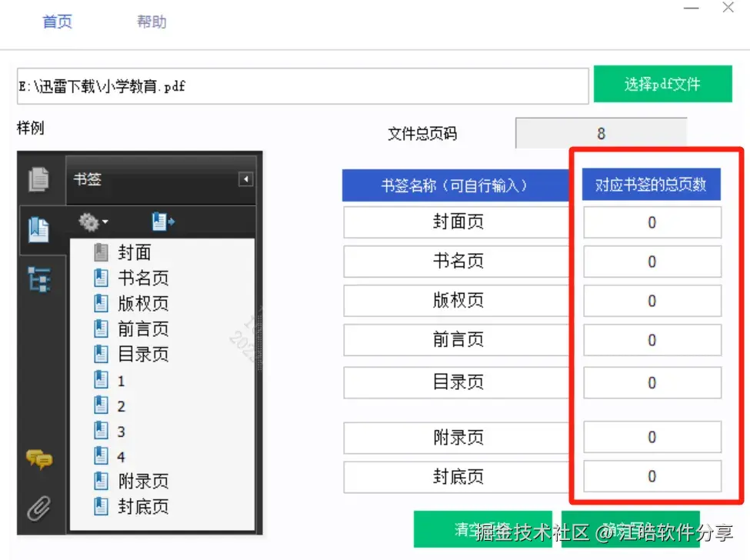Select the 附录页 bookmark entry
This screenshot has width=750, height=560.
pos(141,481)
